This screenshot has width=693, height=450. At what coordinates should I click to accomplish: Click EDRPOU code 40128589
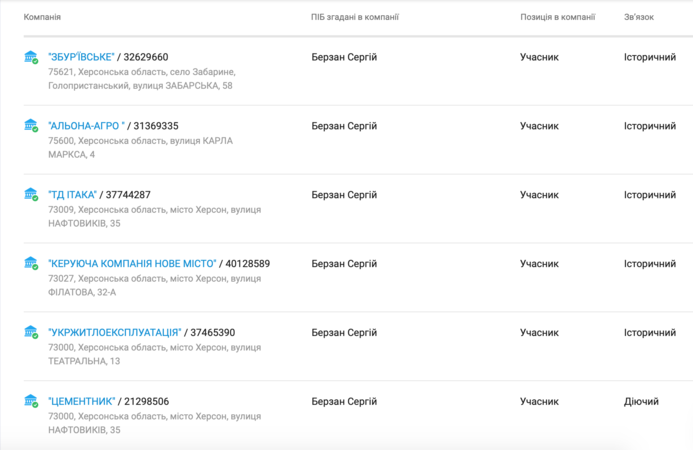(248, 264)
